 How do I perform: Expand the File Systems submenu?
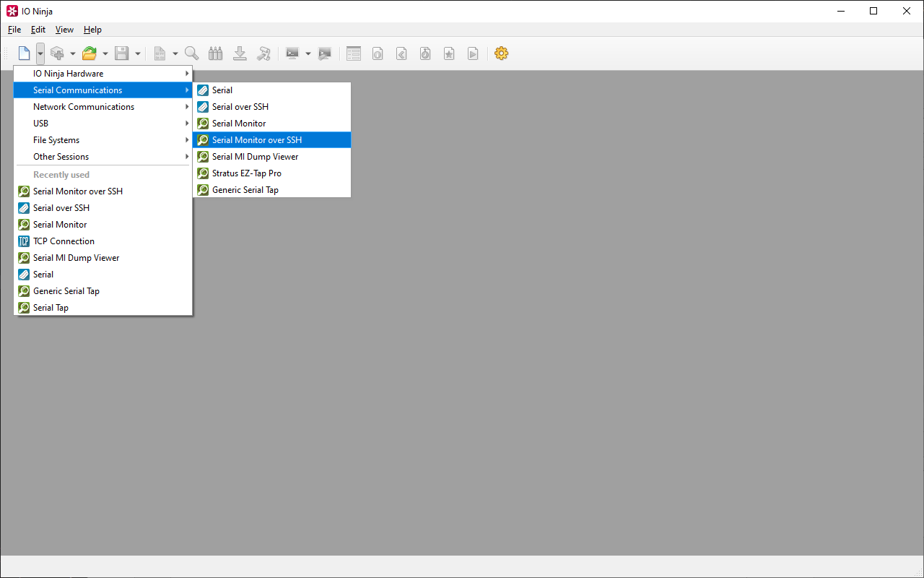[103, 140]
